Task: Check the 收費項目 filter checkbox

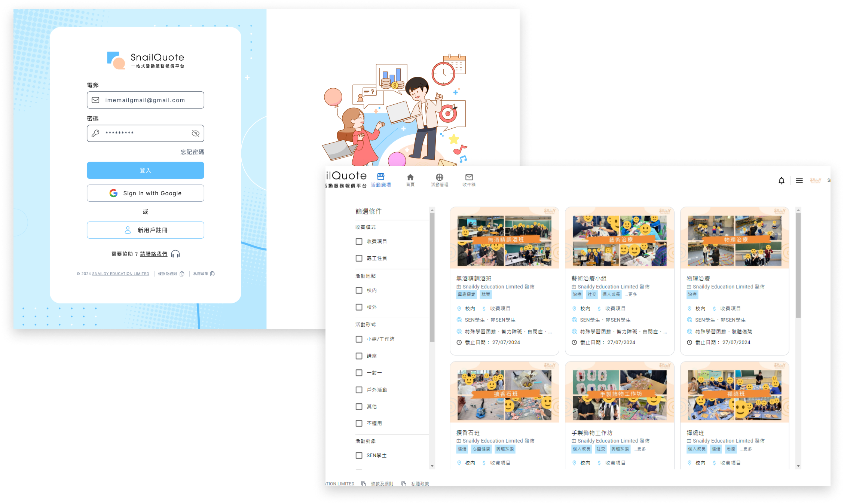Action: [359, 242]
